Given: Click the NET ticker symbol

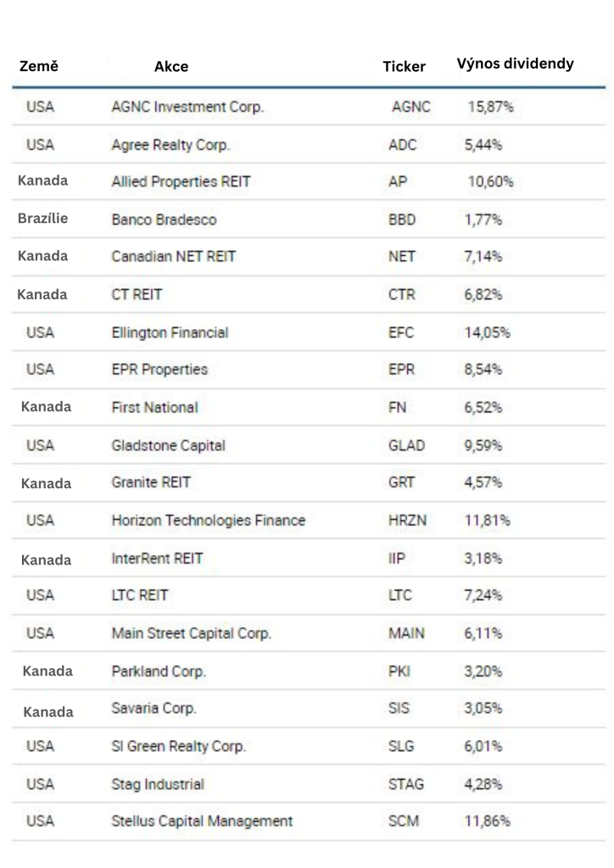Looking at the screenshot, I should (x=401, y=257).
